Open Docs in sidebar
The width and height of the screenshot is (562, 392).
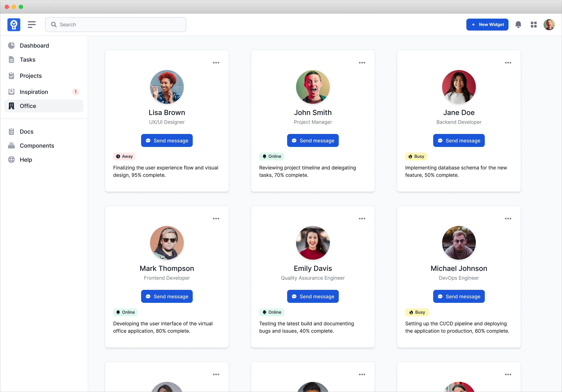(x=27, y=132)
